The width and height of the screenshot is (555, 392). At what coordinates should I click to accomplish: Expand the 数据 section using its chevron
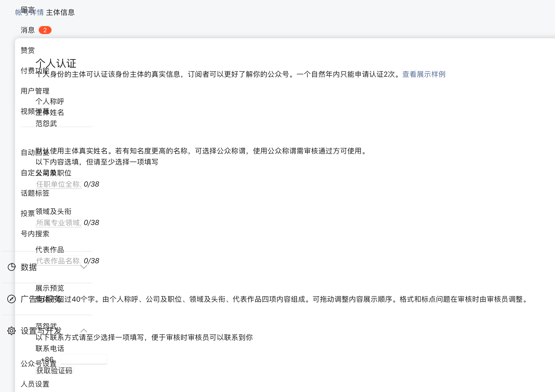[x=84, y=267]
